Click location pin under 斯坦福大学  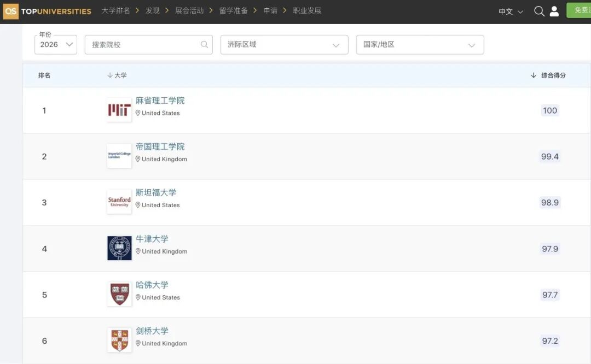coord(138,205)
